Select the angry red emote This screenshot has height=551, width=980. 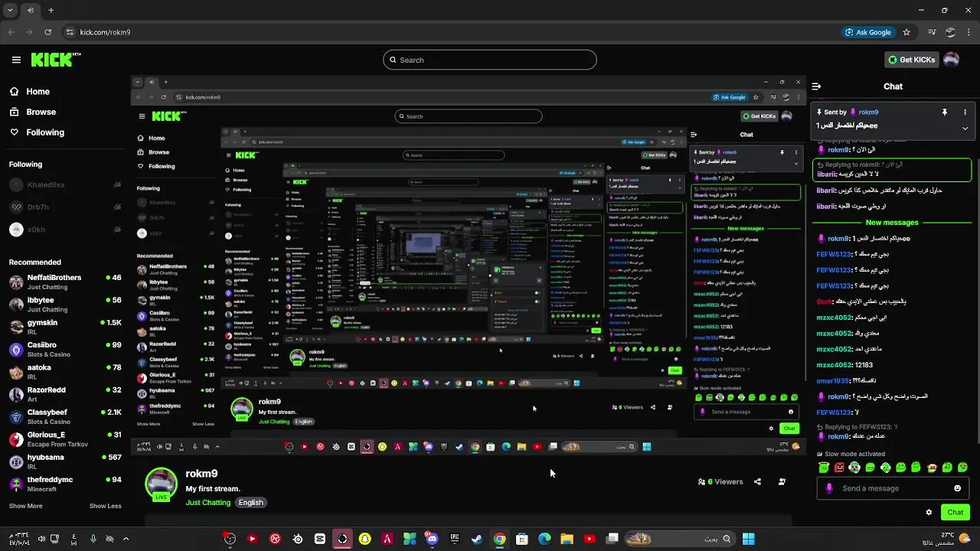point(839,467)
